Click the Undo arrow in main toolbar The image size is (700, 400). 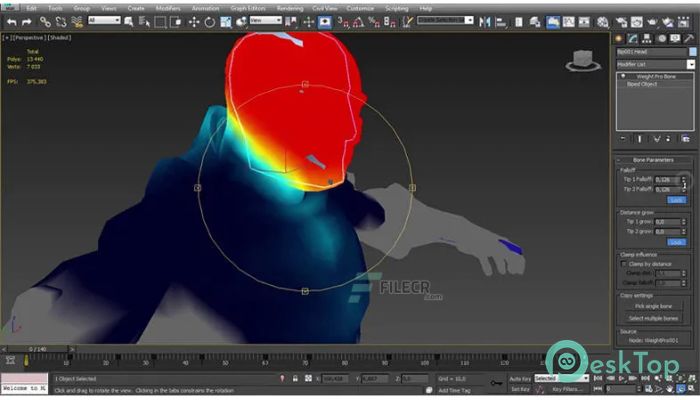(x=12, y=21)
